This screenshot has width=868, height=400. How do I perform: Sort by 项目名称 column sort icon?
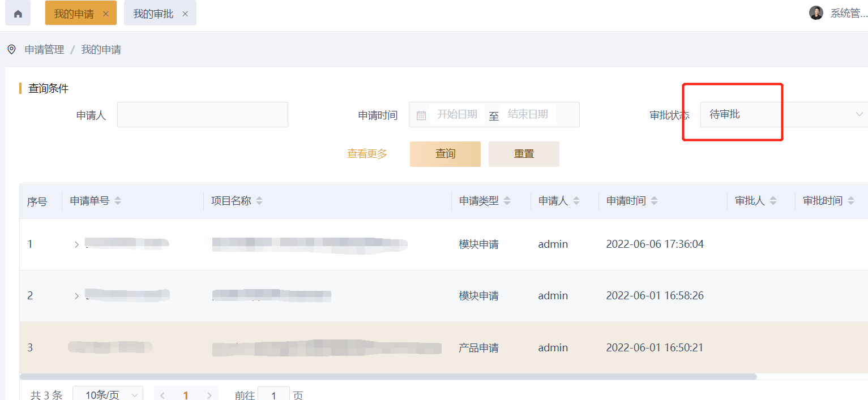click(x=259, y=201)
